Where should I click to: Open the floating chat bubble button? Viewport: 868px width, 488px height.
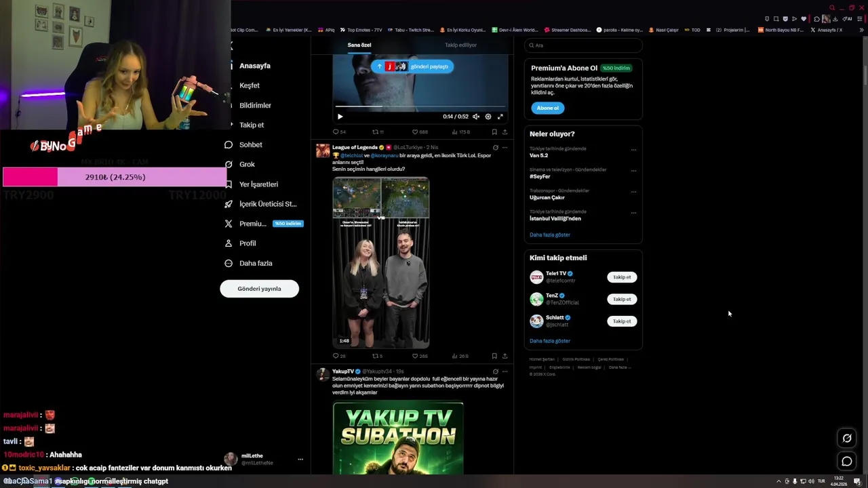pyautogui.click(x=847, y=462)
